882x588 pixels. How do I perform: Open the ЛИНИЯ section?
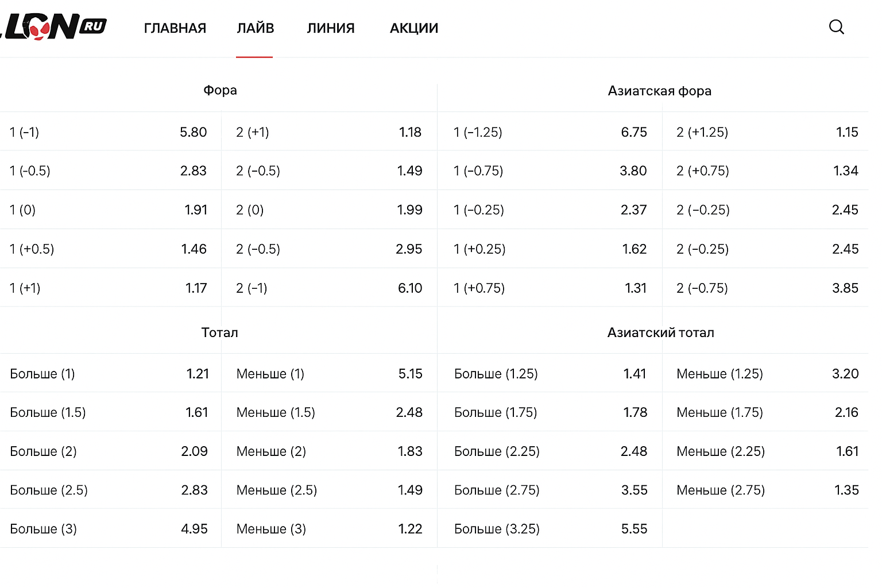click(x=331, y=28)
